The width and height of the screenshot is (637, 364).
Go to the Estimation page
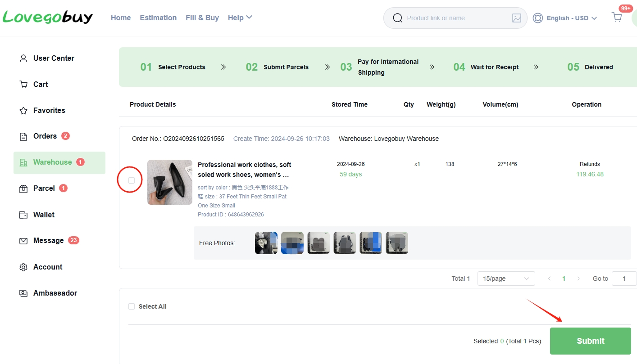point(158,18)
